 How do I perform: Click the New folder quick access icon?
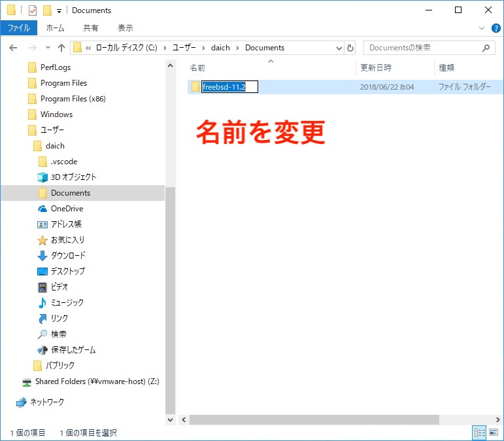pos(47,10)
